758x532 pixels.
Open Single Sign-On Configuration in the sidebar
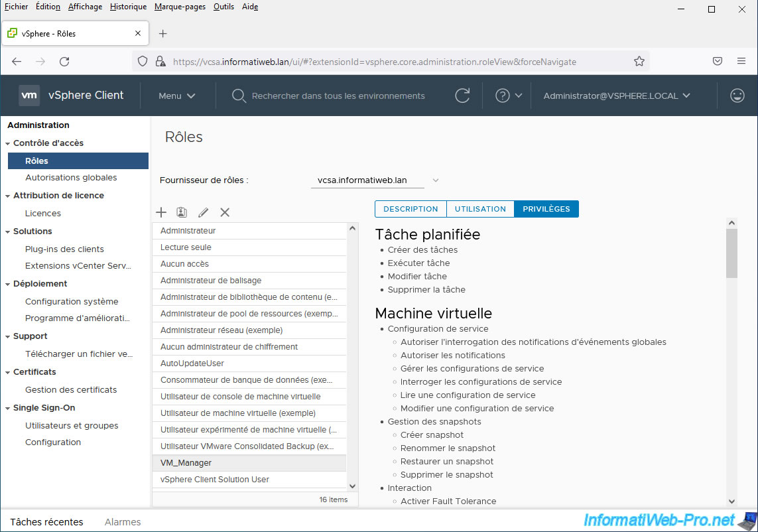pyautogui.click(x=52, y=442)
